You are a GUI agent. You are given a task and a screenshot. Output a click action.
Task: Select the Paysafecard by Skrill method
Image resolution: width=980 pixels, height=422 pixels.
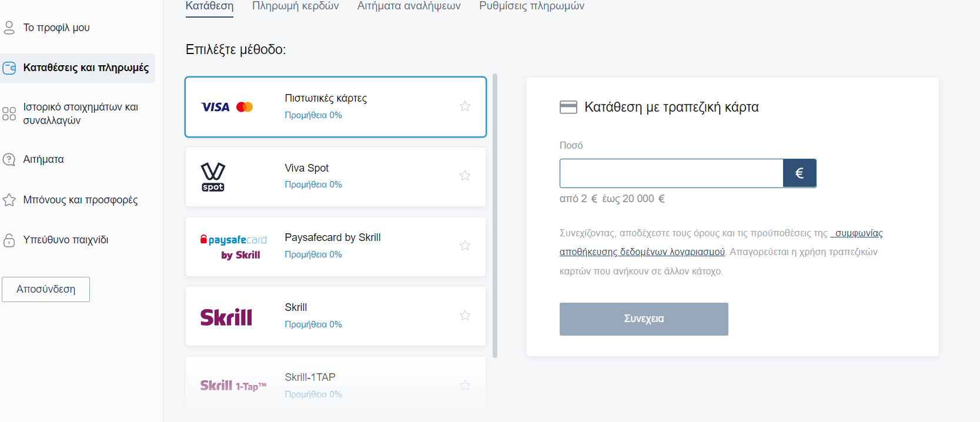coord(336,247)
